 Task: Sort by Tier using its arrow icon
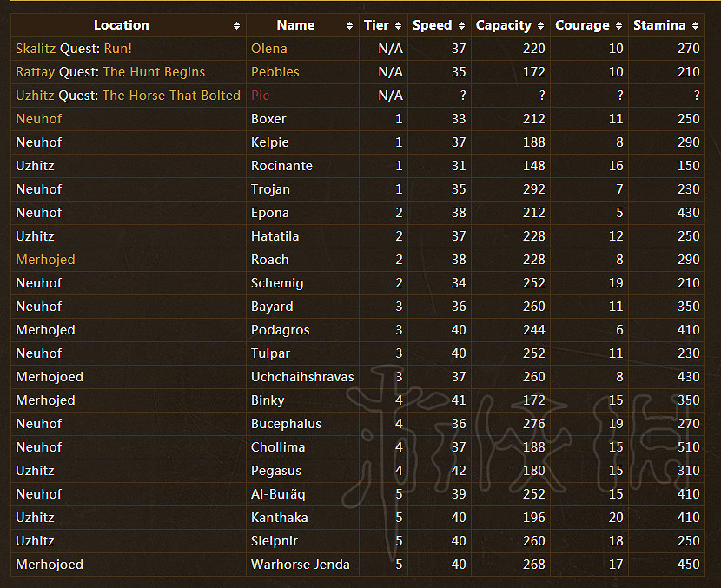[398, 26]
